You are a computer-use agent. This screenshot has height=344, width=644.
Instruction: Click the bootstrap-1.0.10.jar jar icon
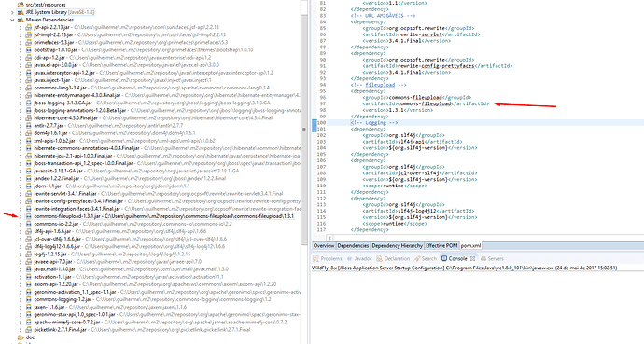click(28, 50)
